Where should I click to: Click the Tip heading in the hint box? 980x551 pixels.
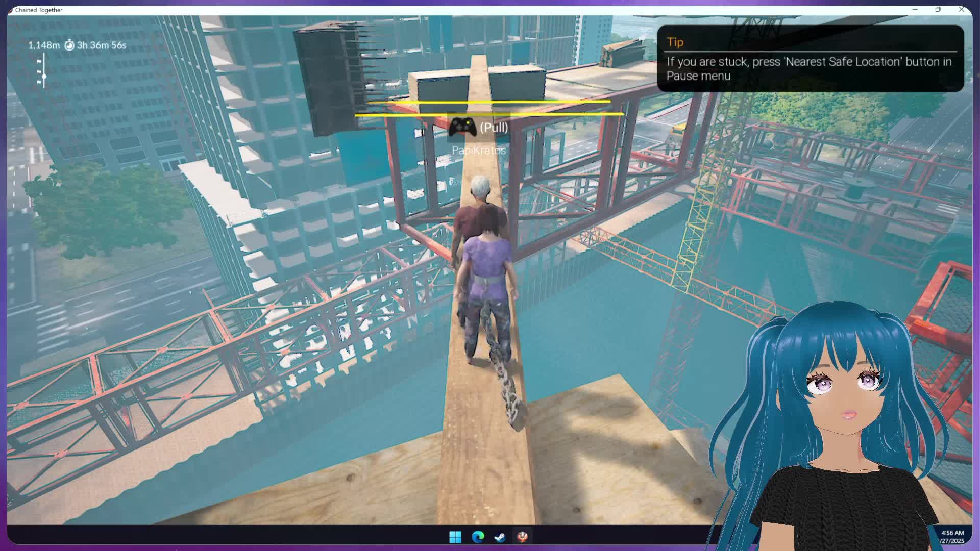point(675,42)
